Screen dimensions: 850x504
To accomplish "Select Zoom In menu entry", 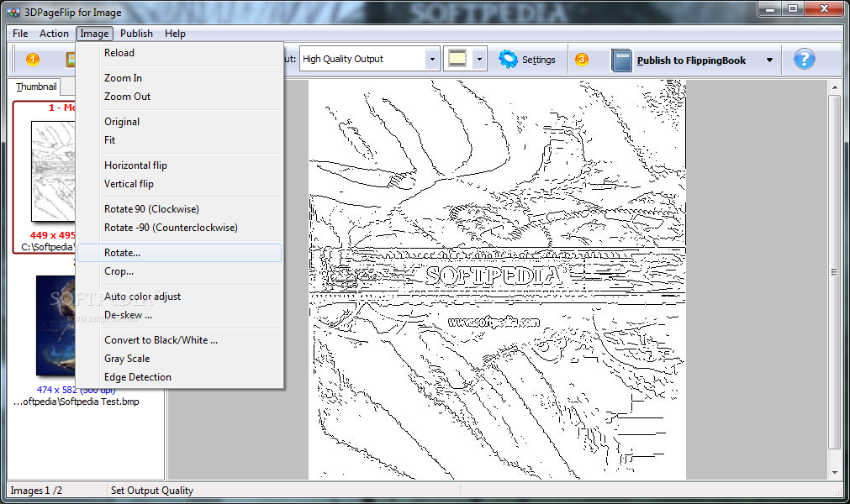I will (179, 78).
